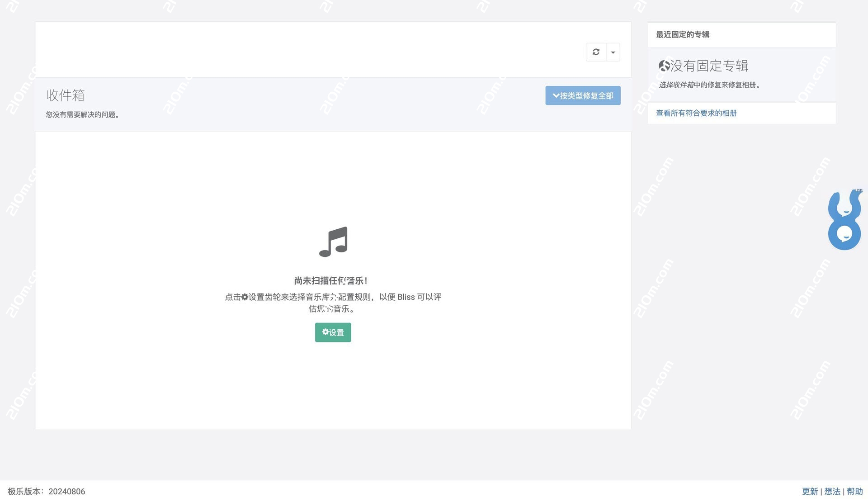The image size is (868, 502).
Task: Click the green 设置 settings button
Action: point(333,332)
